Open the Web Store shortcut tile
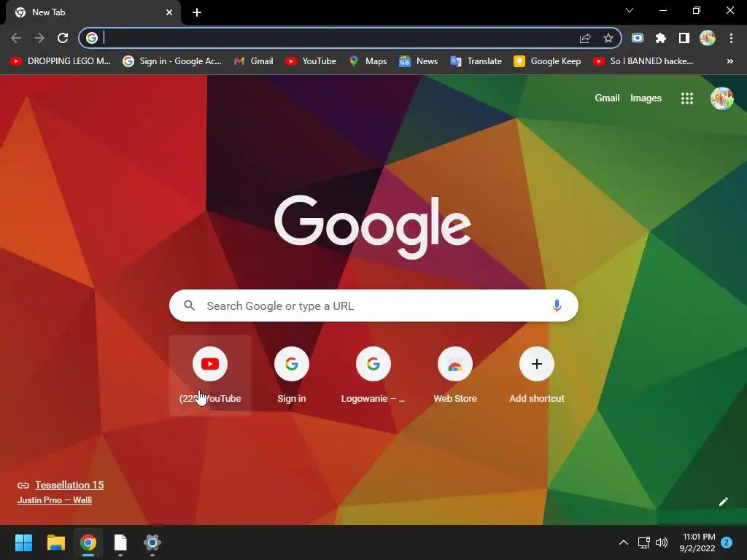 coord(455,376)
